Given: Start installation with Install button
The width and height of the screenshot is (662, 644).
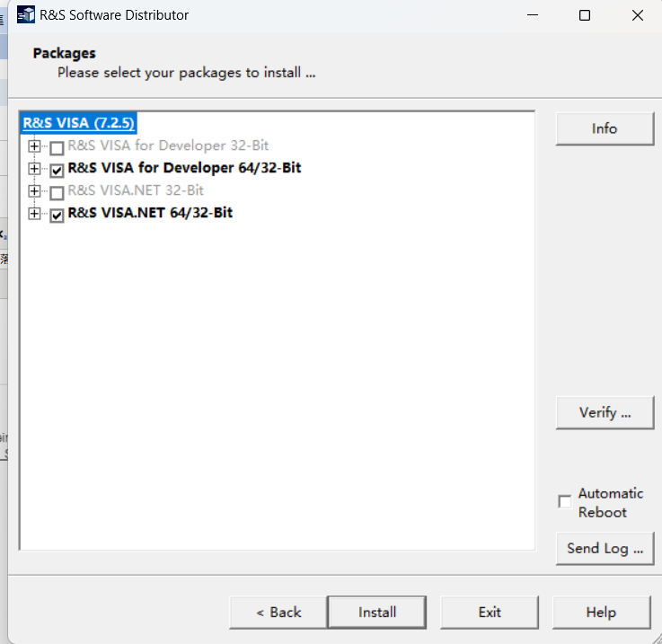Looking at the screenshot, I should tap(377, 613).
